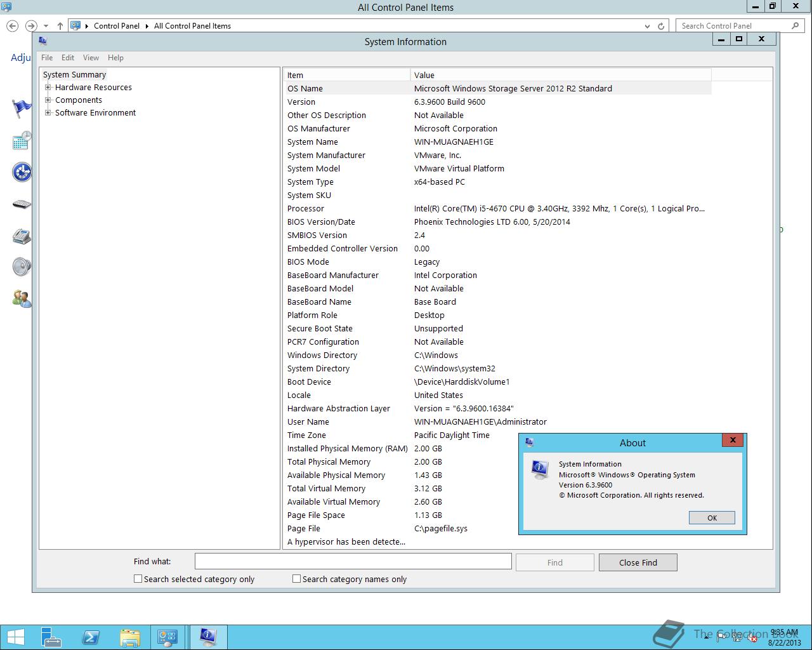
Task: Open the File menu
Action: pyautogui.click(x=47, y=57)
